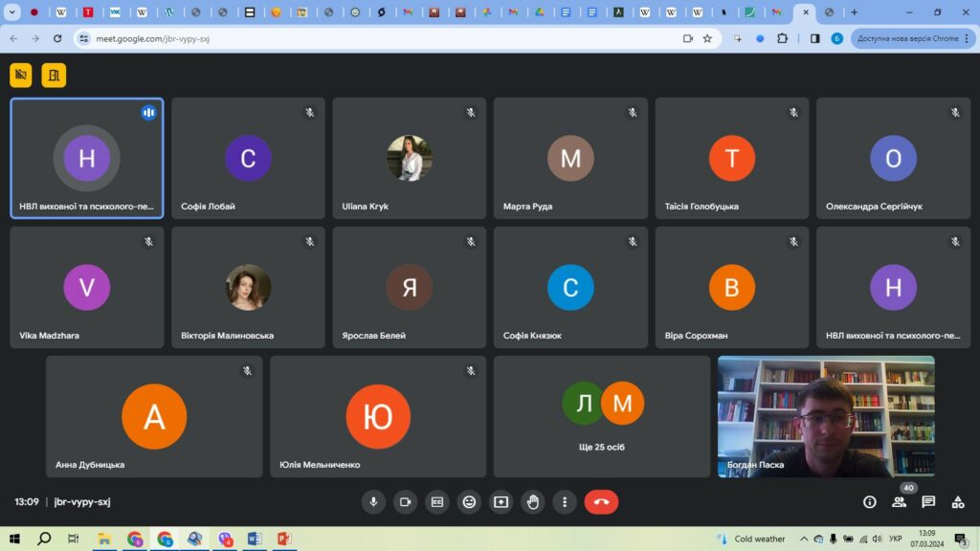Turn on closed captions
The width and height of the screenshot is (980, 551).
coord(437,502)
